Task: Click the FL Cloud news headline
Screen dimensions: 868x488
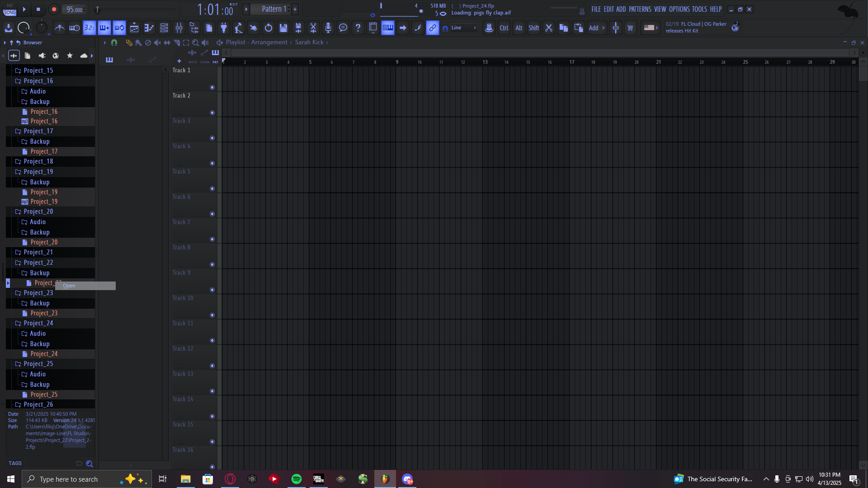Action: 696,27
